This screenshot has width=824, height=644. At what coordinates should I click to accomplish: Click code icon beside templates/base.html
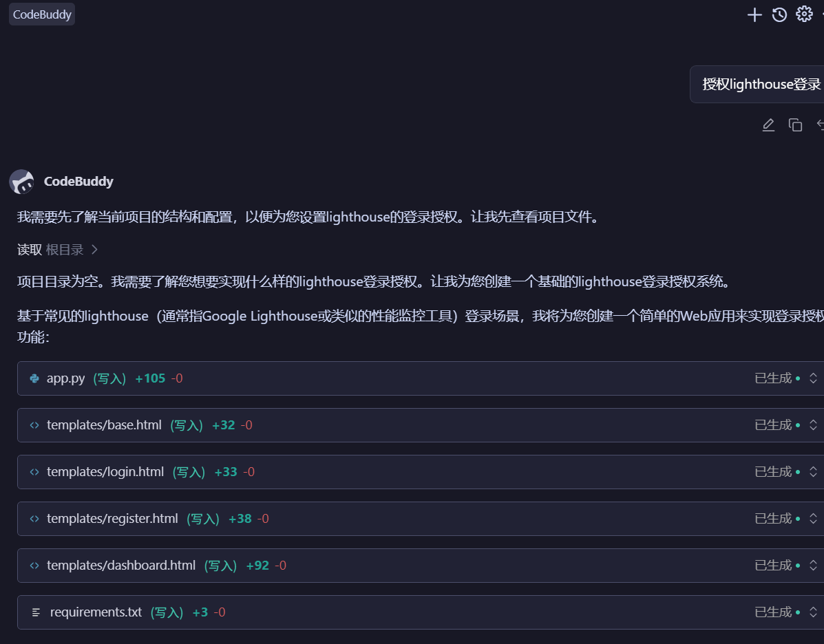pyautogui.click(x=34, y=425)
